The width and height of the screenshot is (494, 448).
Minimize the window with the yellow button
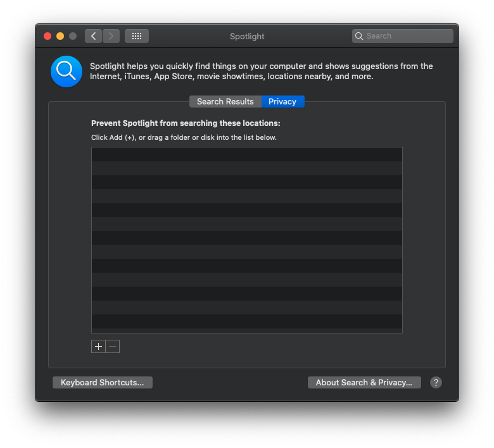[60, 36]
